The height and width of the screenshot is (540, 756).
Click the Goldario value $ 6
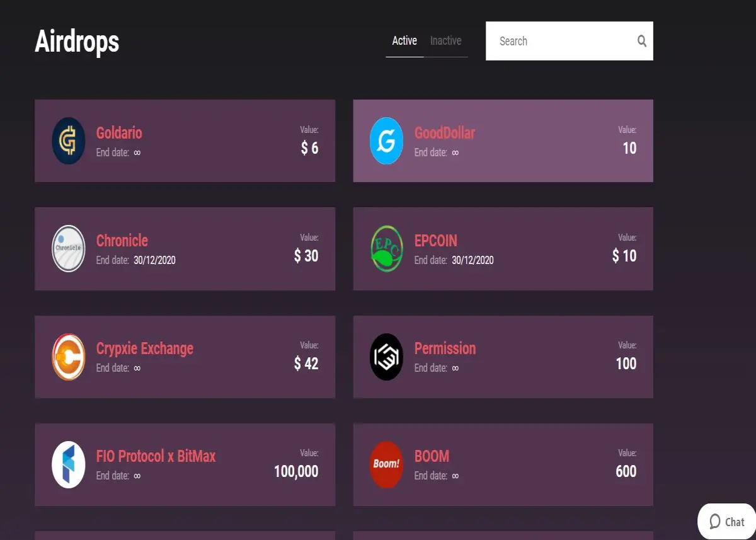pyautogui.click(x=309, y=148)
